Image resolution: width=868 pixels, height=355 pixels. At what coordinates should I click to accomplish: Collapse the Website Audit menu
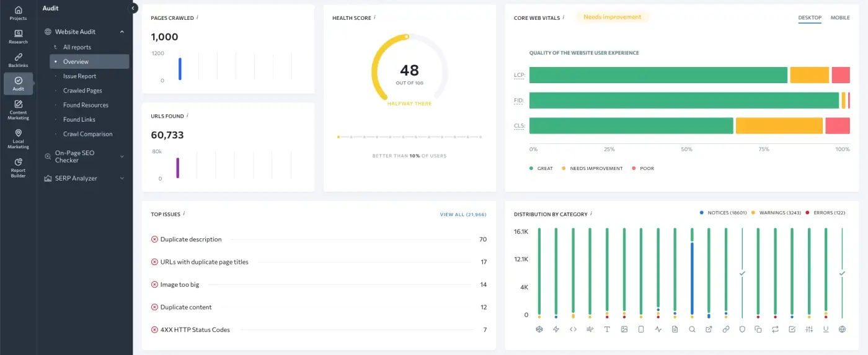coord(122,32)
